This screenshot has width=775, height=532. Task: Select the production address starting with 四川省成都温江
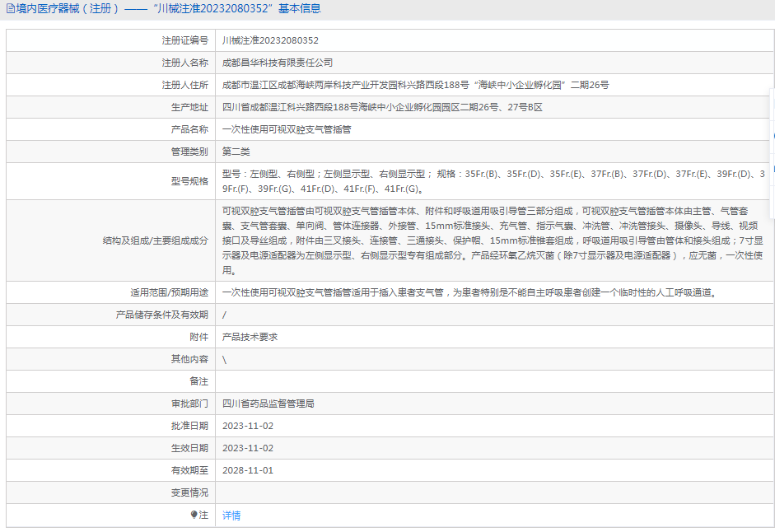pyautogui.click(x=382, y=107)
